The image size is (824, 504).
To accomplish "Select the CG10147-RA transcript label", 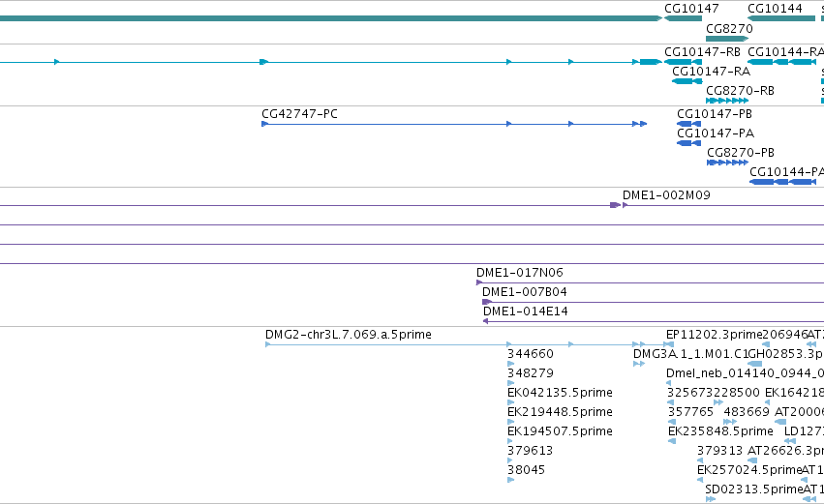I will (711, 72).
